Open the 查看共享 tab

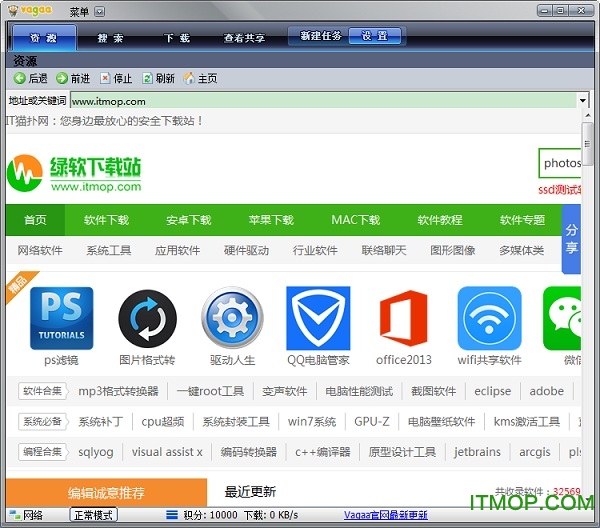[x=244, y=38]
